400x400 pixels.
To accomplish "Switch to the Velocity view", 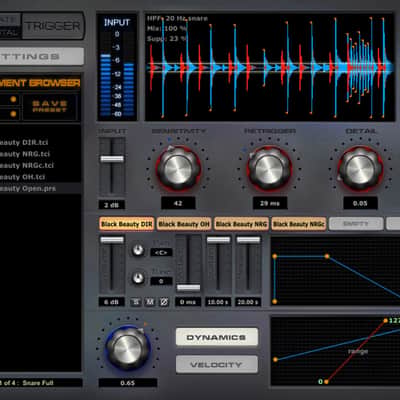I will (x=217, y=364).
